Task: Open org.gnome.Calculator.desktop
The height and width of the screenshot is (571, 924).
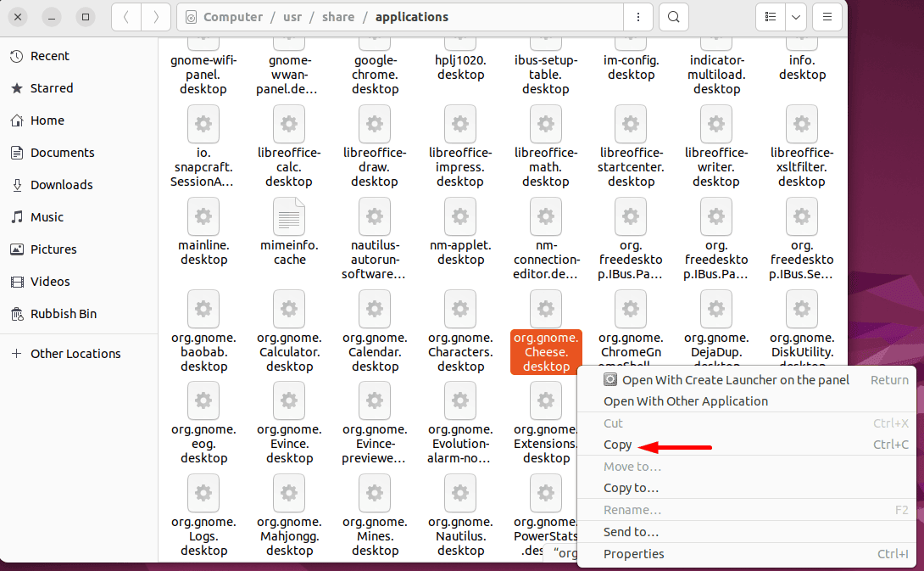Action: (289, 309)
